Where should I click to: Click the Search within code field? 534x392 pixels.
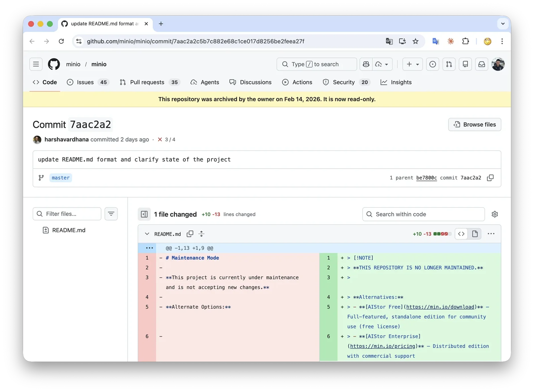click(x=424, y=214)
